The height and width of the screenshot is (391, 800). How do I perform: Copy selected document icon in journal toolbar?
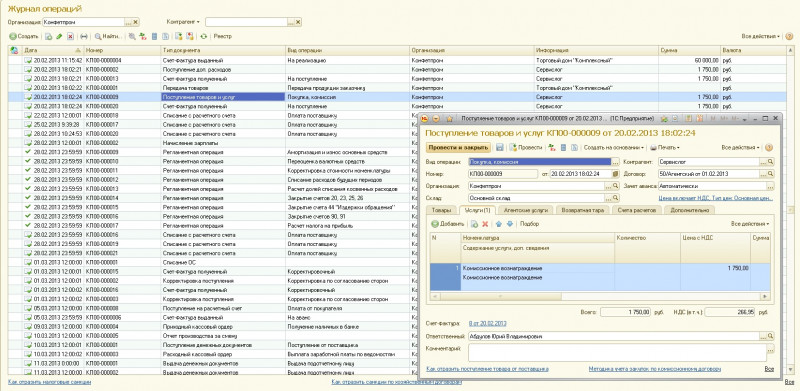tap(48, 36)
